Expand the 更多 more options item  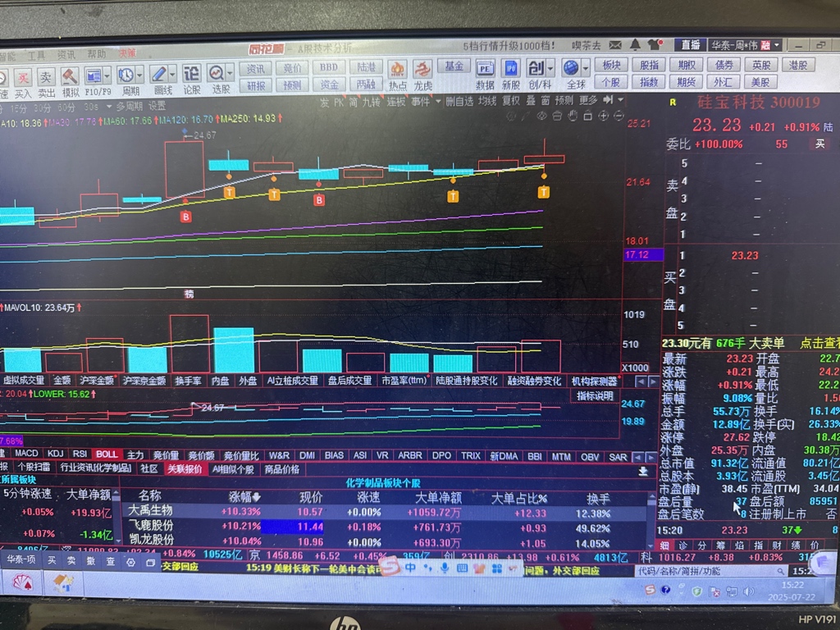pos(588,100)
